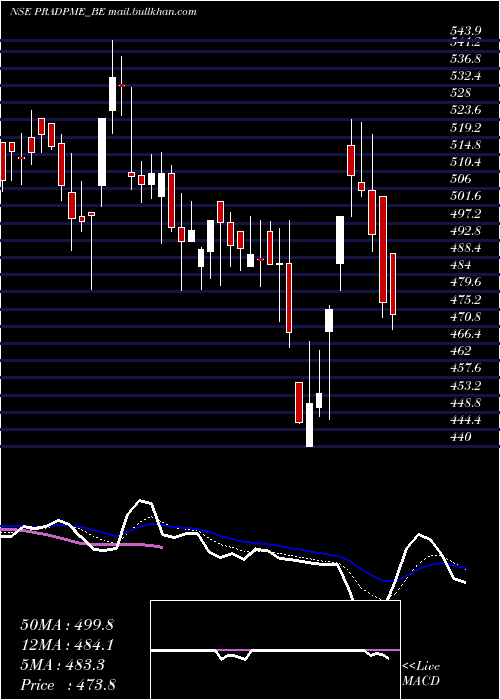Click the 484 price axis label
The height and width of the screenshot is (700, 500).
[460, 265]
